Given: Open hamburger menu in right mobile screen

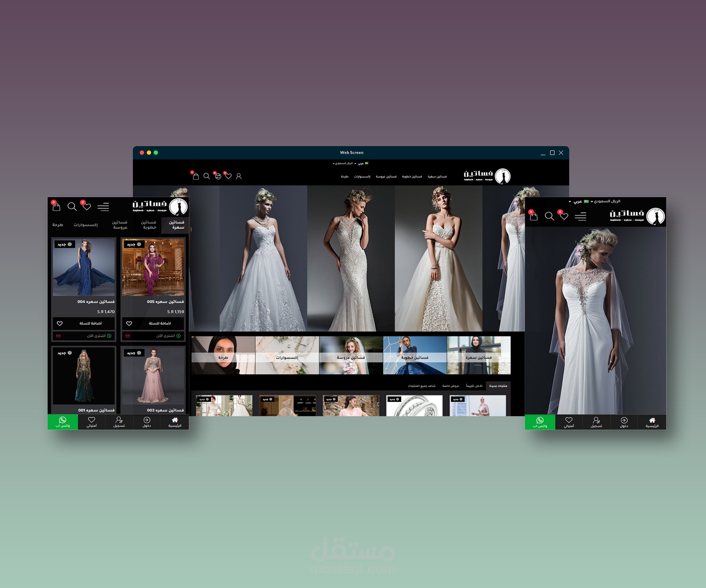Looking at the screenshot, I should 580,216.
